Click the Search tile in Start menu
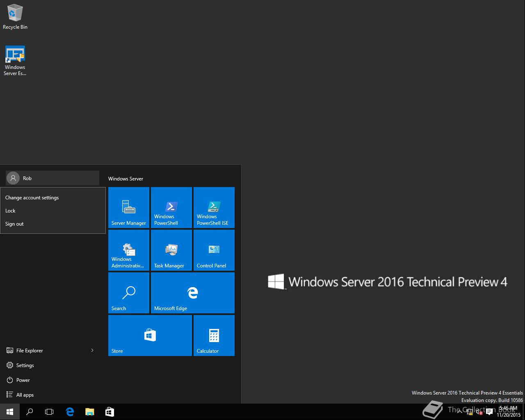The image size is (525, 420). click(x=129, y=293)
